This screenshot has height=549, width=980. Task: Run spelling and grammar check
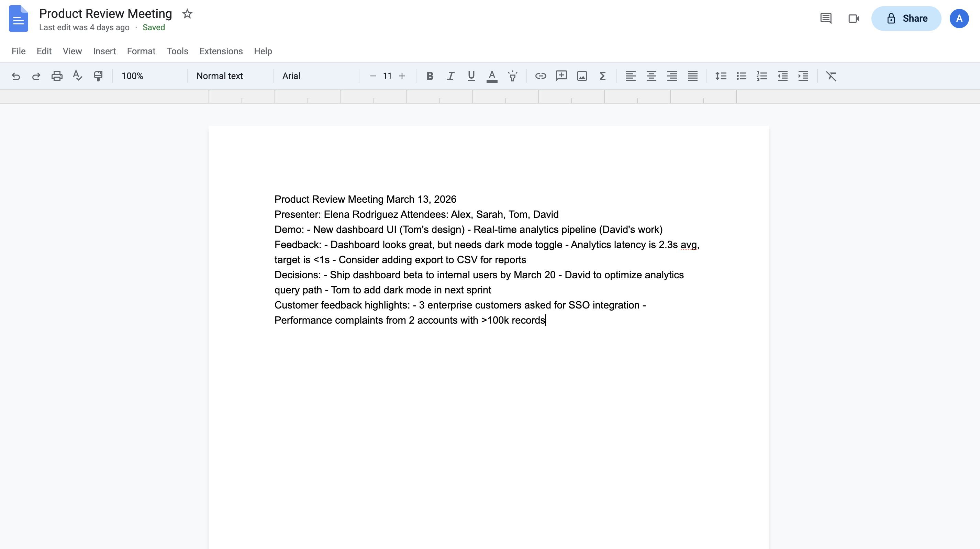click(77, 76)
